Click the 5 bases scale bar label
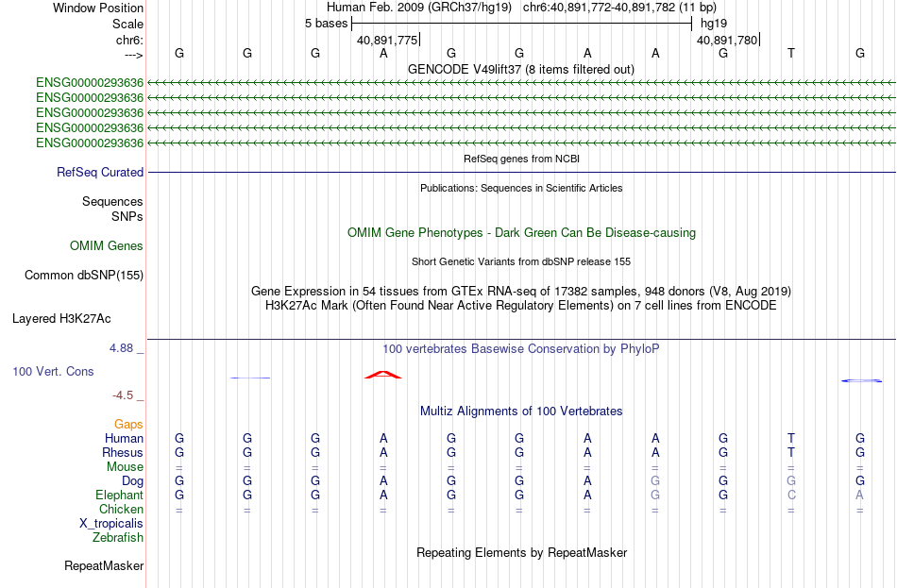Screen dimensions: 897x588 tap(326, 24)
